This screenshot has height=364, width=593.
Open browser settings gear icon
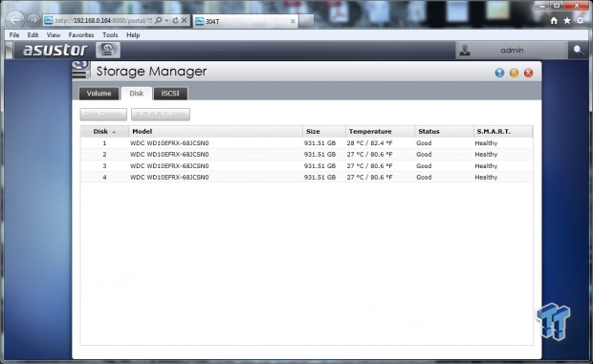pos(581,21)
